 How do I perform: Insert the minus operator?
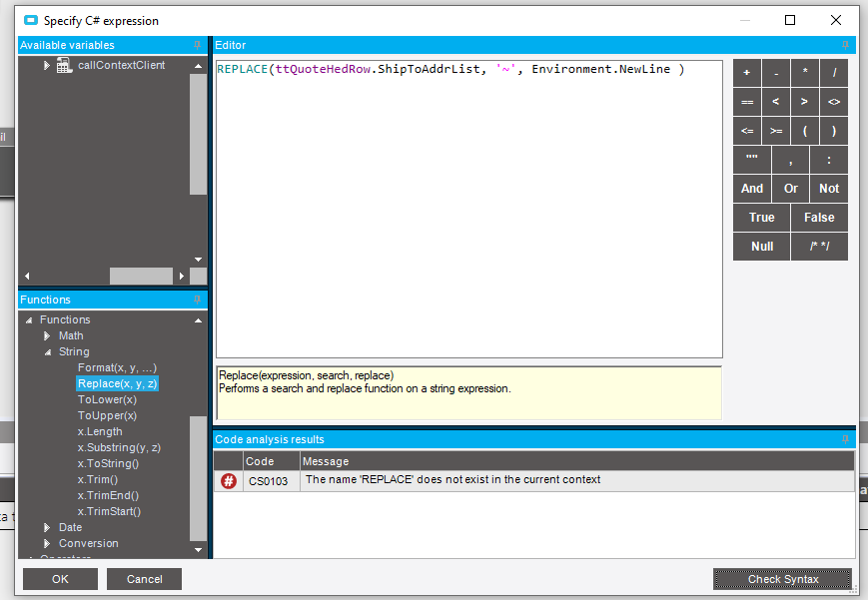pyautogui.click(x=776, y=73)
